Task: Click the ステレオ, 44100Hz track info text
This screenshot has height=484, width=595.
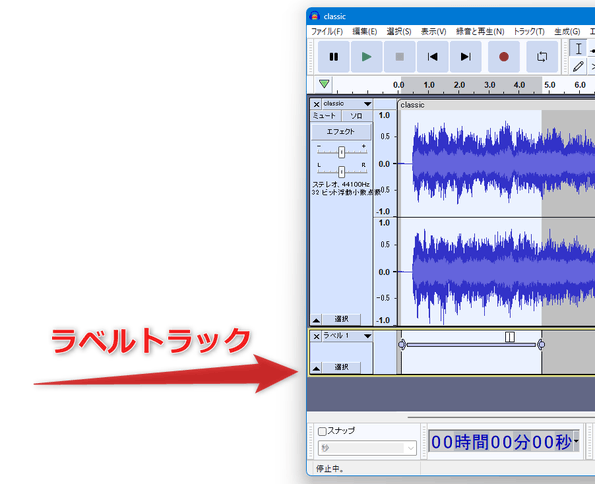Action: tap(341, 184)
